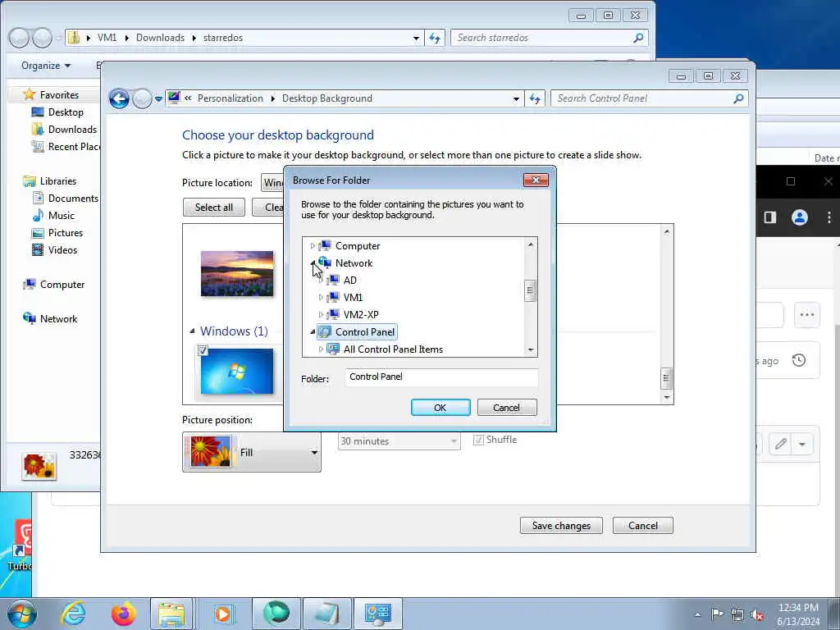
Task: Open Organize menu in Explorer window
Action: coord(46,66)
